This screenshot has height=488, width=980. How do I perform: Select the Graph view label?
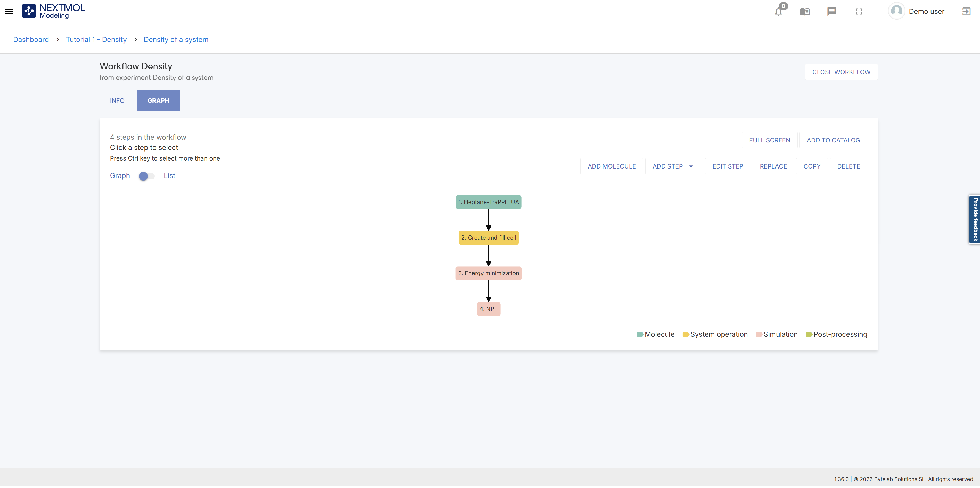120,176
